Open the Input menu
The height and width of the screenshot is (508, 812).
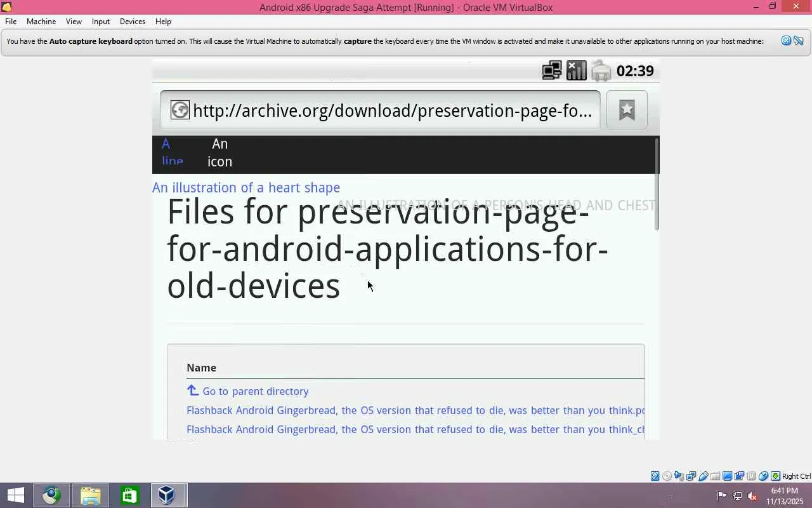[x=100, y=21]
